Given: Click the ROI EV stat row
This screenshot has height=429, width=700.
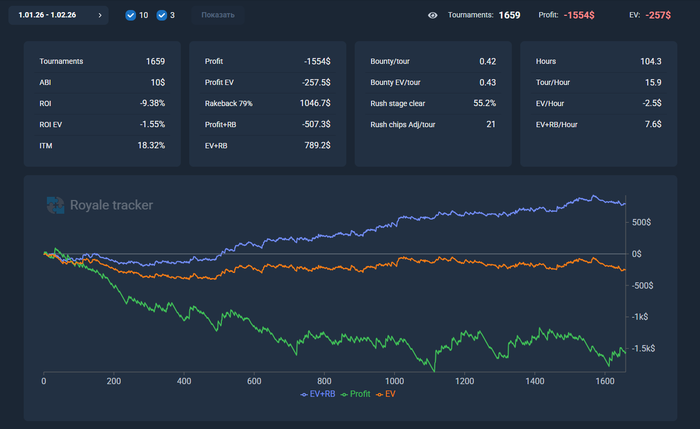Looking at the screenshot, I should click(102, 124).
